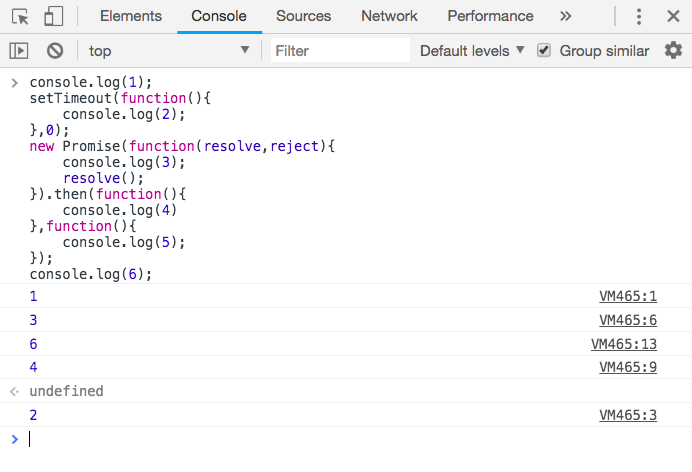Select the inspect element picker icon
Viewport: 692px width, 472px height.
pyautogui.click(x=22, y=16)
